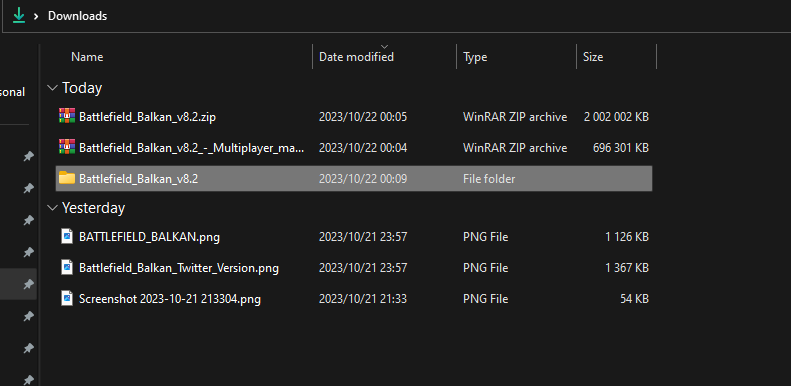
Task: Select Battlefield_Balkan_Twitter_Version.png
Action: pyautogui.click(x=179, y=267)
